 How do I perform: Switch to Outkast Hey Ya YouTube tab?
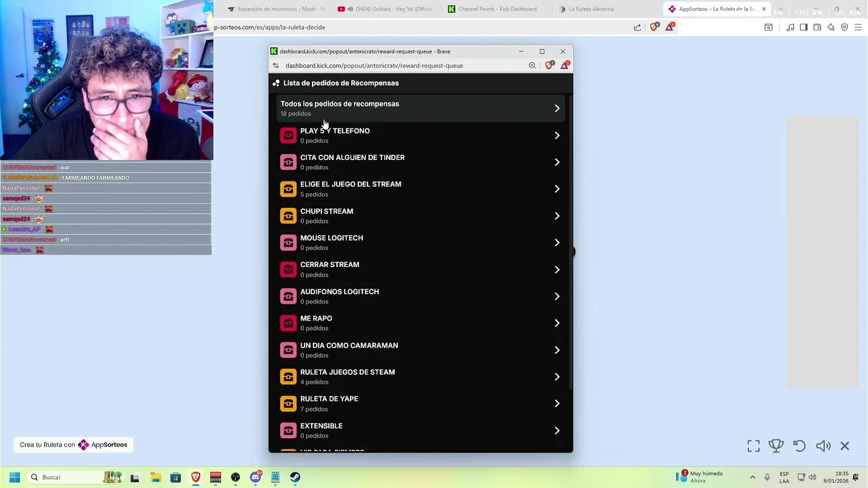385,9
